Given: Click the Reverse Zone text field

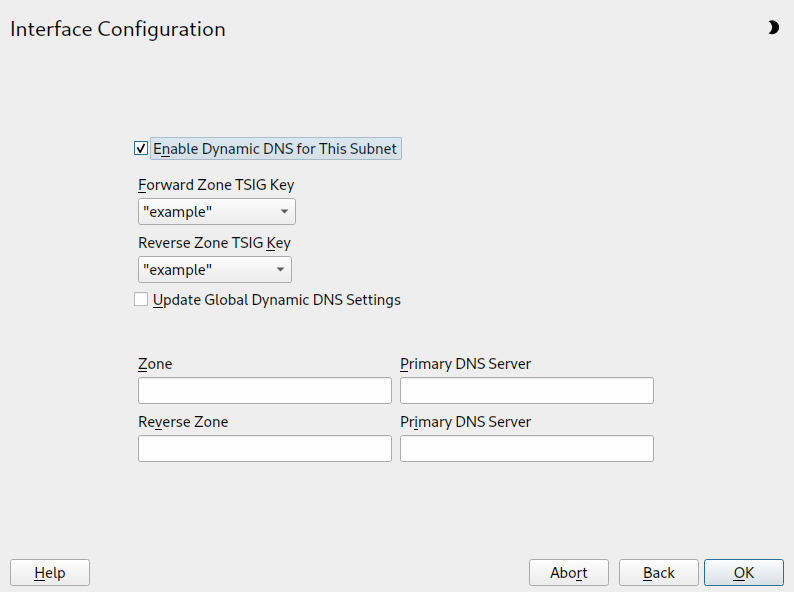Looking at the screenshot, I should pos(264,449).
